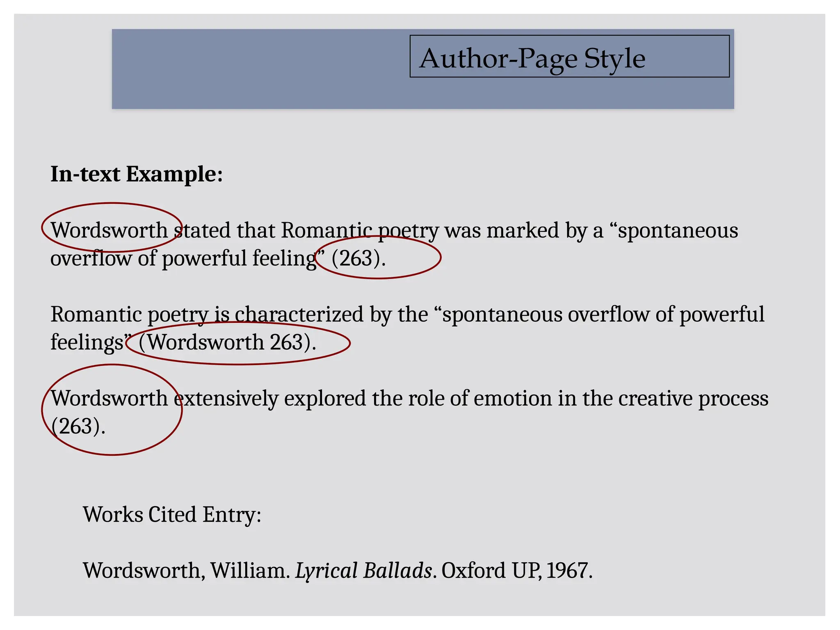Click the italic title 'Lyrical Ballads'
Viewport: 840px width, 630px height.
click(x=363, y=571)
